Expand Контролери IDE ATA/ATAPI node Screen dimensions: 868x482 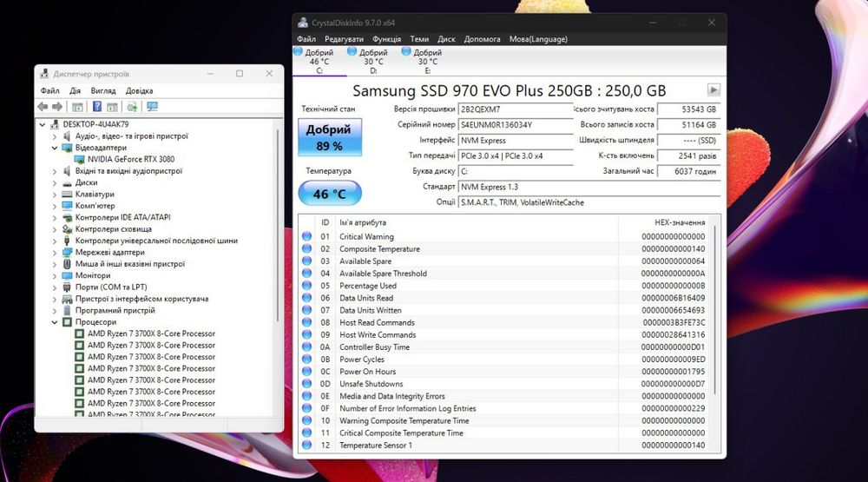[x=54, y=218]
